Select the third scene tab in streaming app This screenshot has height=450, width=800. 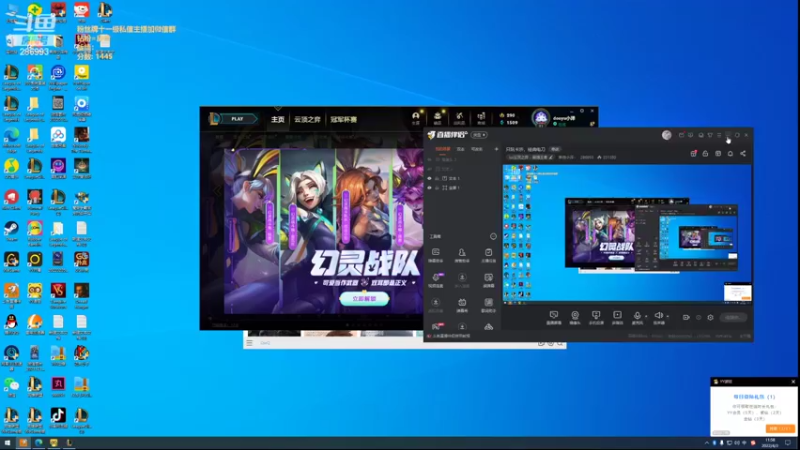[x=477, y=149]
